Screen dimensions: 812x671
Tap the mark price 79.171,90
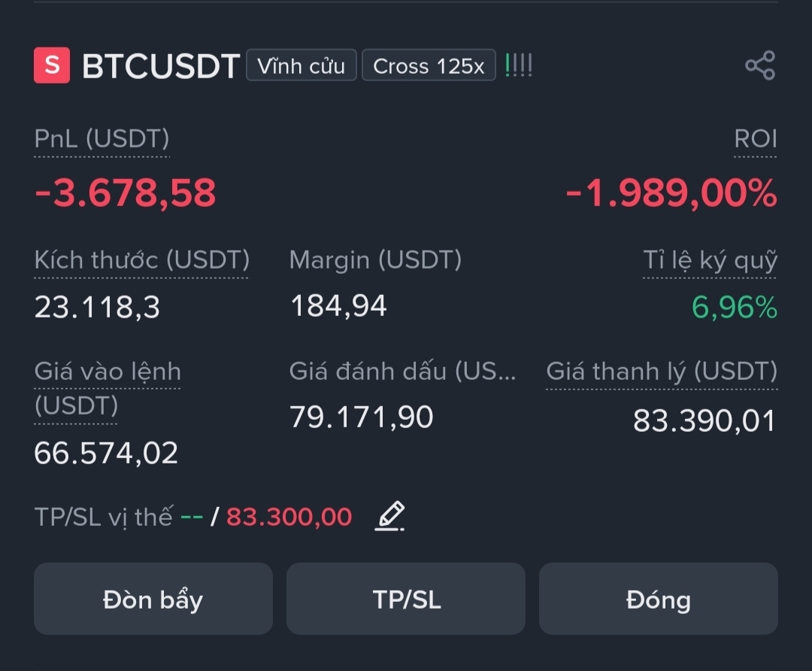pyautogui.click(x=361, y=417)
